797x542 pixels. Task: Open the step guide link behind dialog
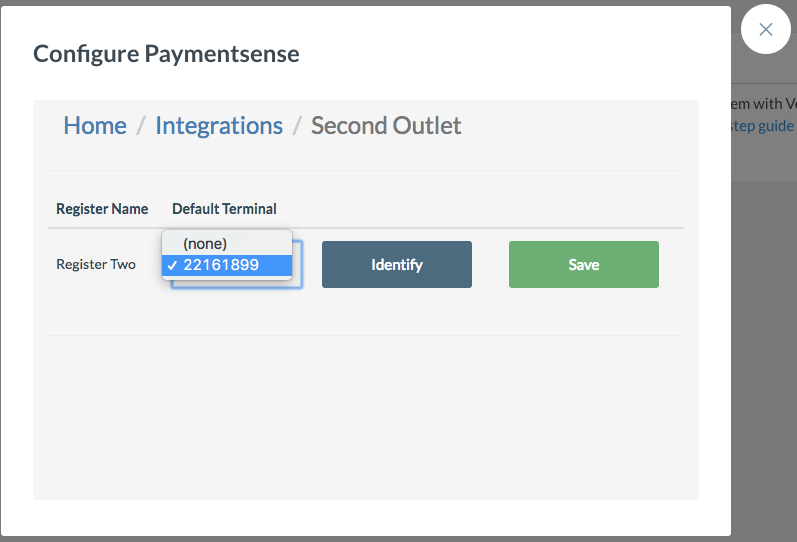click(x=762, y=126)
